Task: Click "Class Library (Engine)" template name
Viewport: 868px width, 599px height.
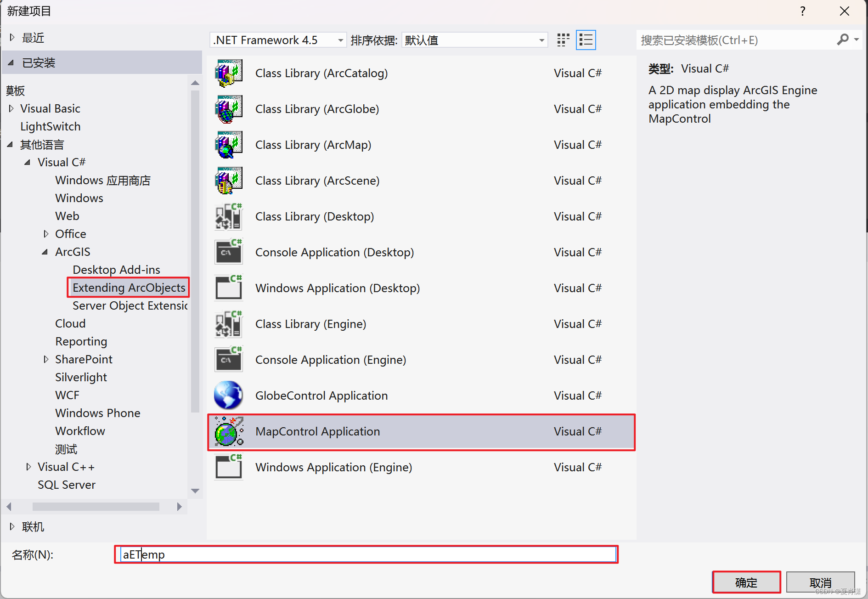Action: [x=311, y=324]
